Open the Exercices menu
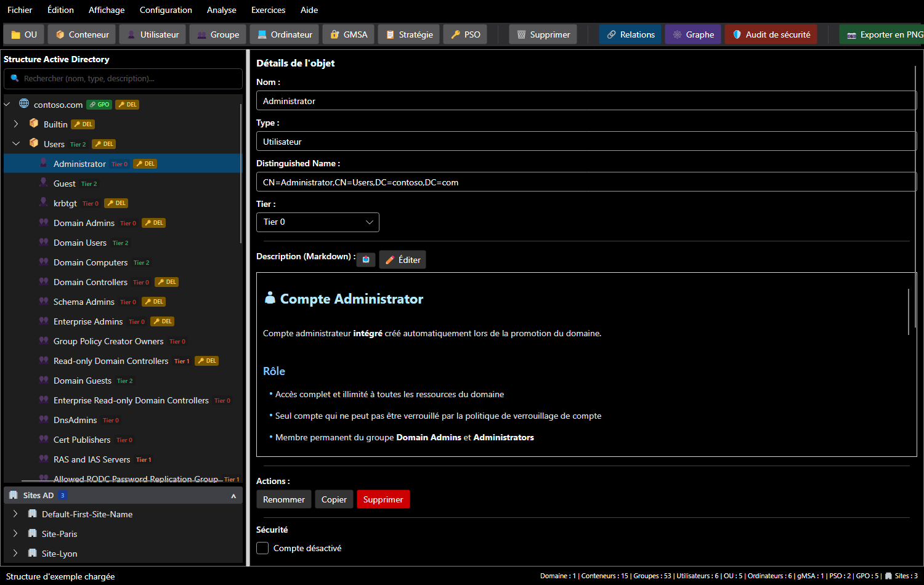 [269, 10]
